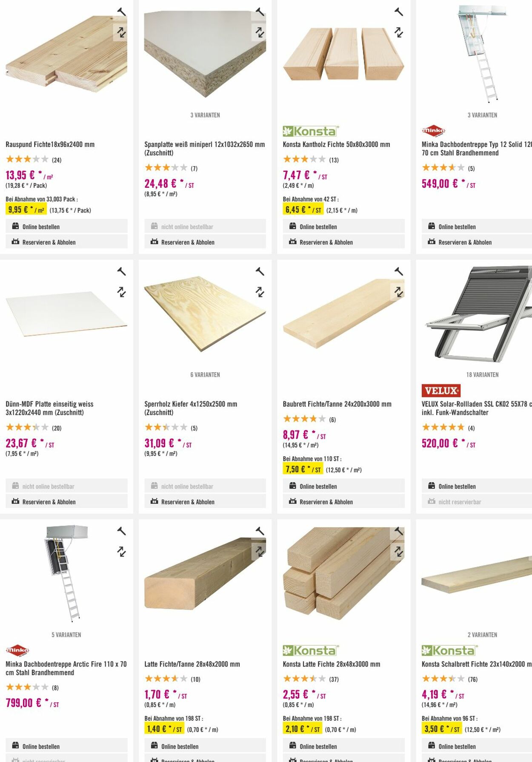Screen dimensions: 532x762
Task: Open the Konsta brand logo
Action: click(310, 131)
